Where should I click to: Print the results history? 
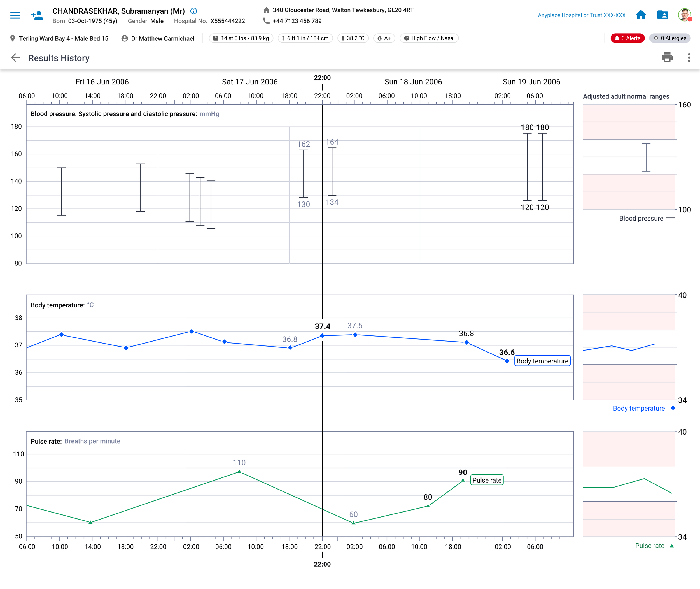pos(667,58)
